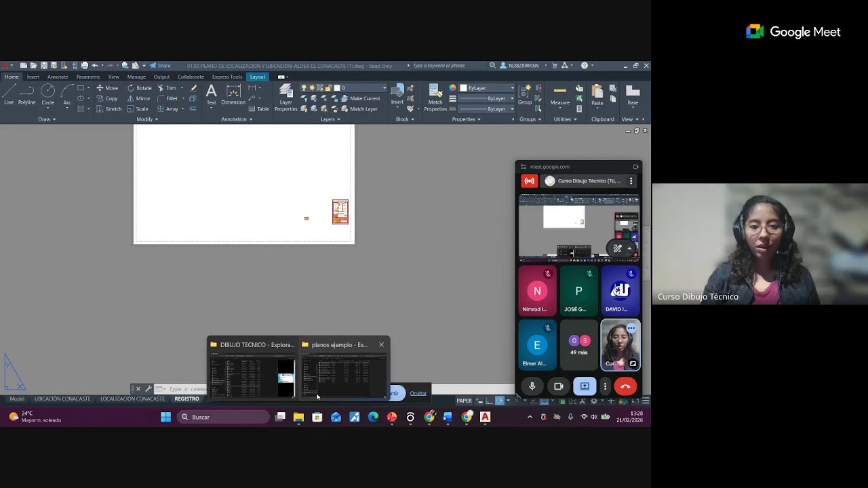Open AutoCAD from the taskbar
The width and height of the screenshot is (868, 488).
[x=485, y=417]
